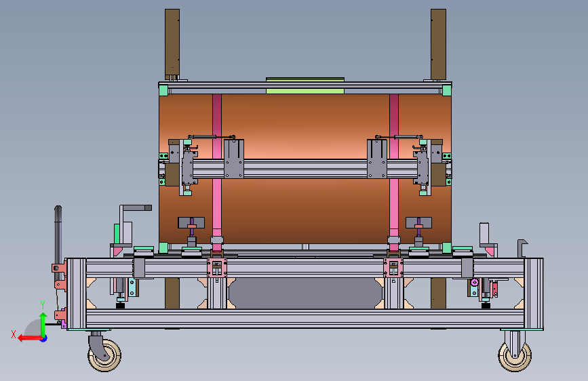Select the right brown upright post above the frame

438,44
